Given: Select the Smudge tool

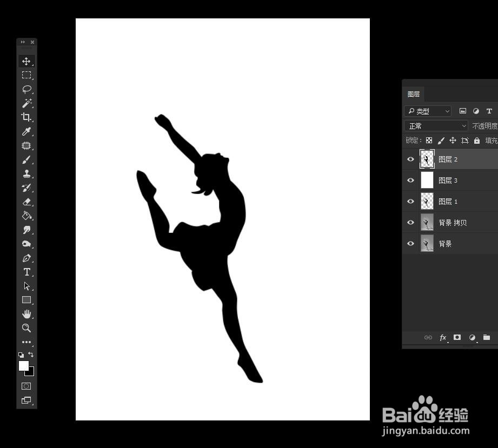Looking at the screenshot, I should (26, 230).
